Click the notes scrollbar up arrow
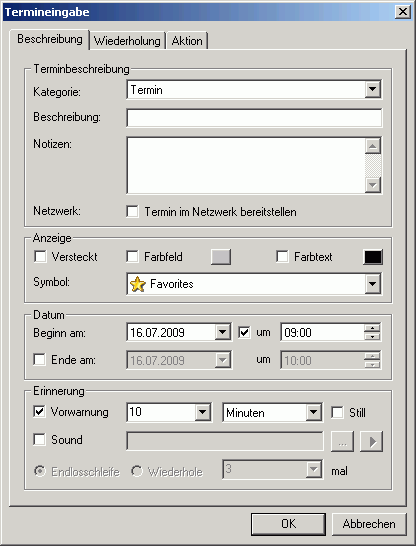Image resolution: width=416 pixels, height=546 pixels. [x=373, y=146]
